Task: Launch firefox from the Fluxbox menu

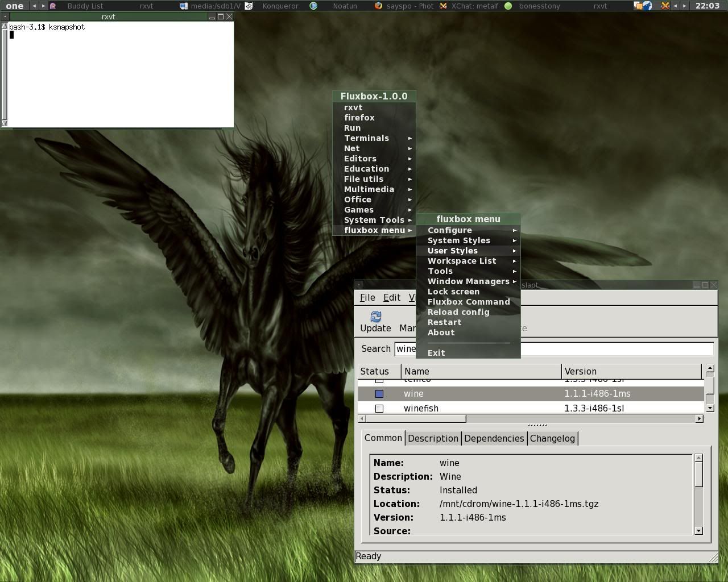Action: 374,118
